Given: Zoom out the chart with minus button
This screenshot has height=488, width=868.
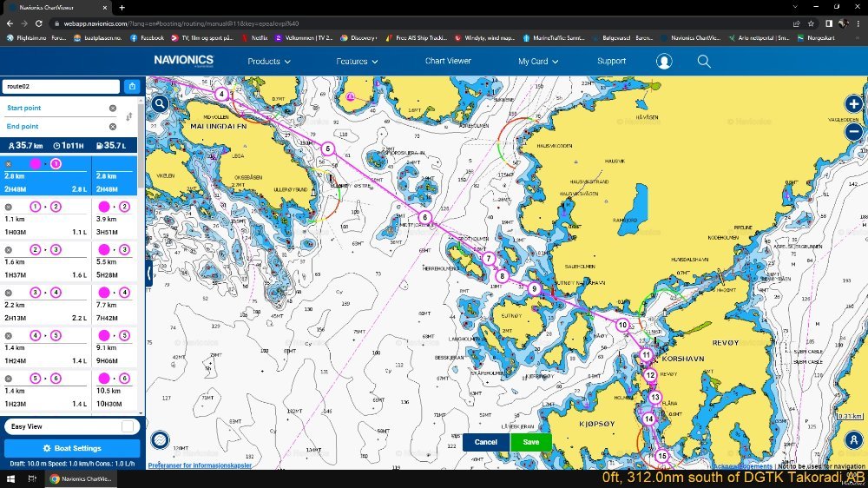Looking at the screenshot, I should 853,132.
